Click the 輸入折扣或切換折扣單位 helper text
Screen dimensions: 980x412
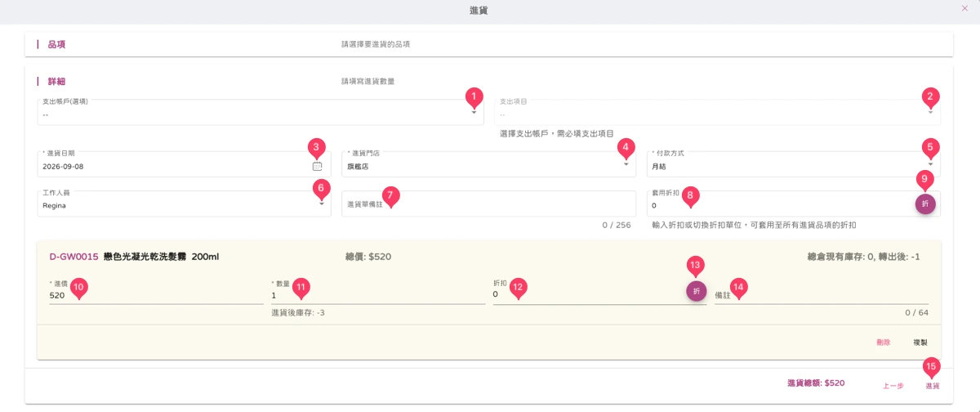[x=755, y=225]
